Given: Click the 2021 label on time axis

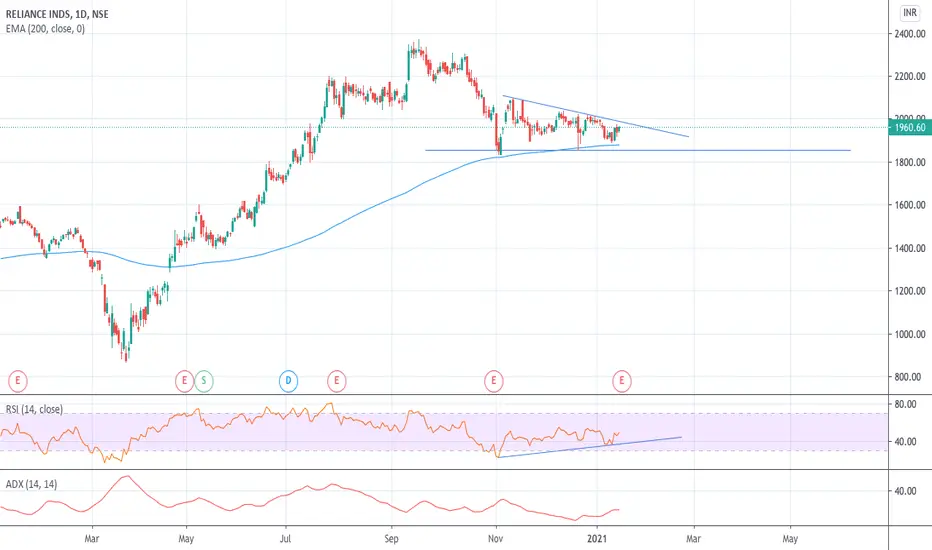Looking at the screenshot, I should 597,539.
